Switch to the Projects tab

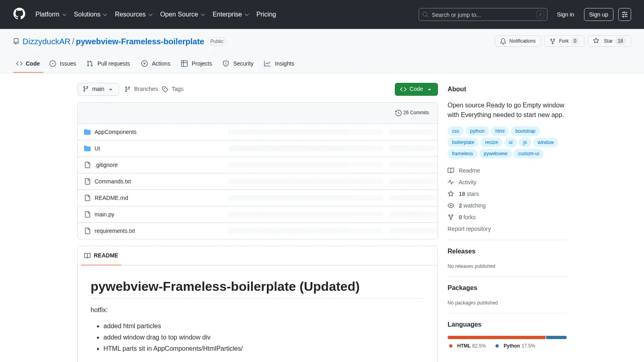[196, 64]
